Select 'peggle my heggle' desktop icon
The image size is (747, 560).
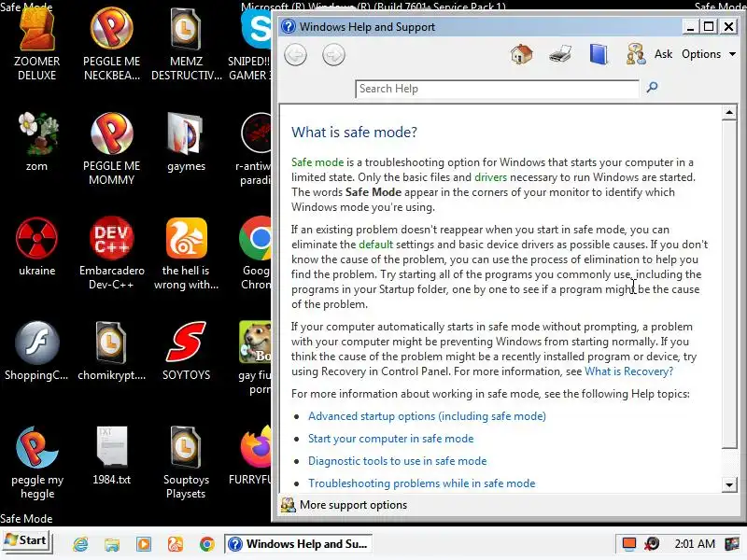(36, 462)
